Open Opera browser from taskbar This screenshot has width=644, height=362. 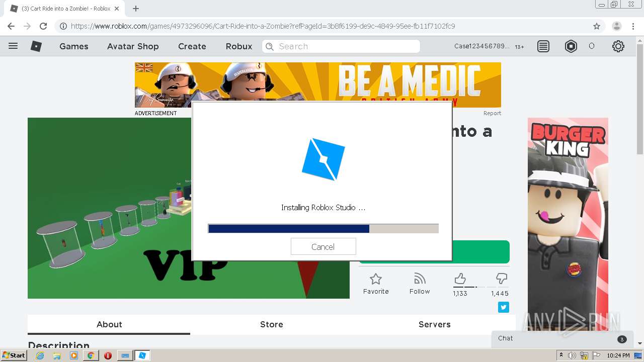tap(108, 355)
